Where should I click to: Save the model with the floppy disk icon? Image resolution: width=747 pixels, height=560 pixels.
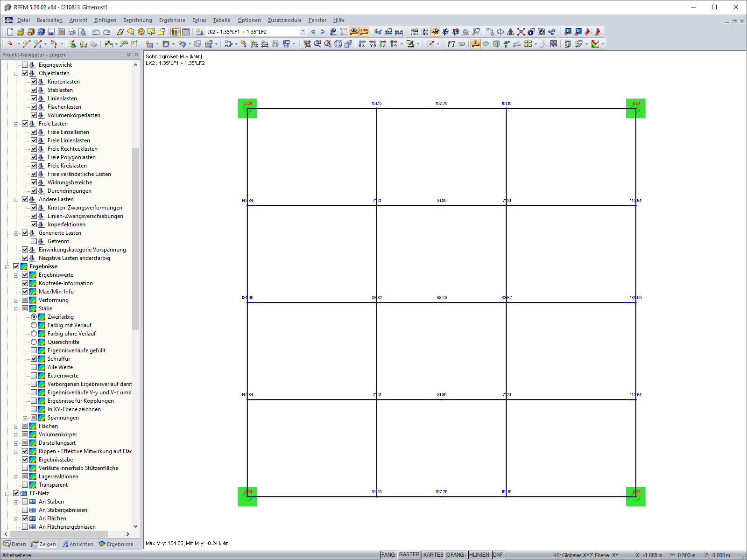click(x=51, y=32)
